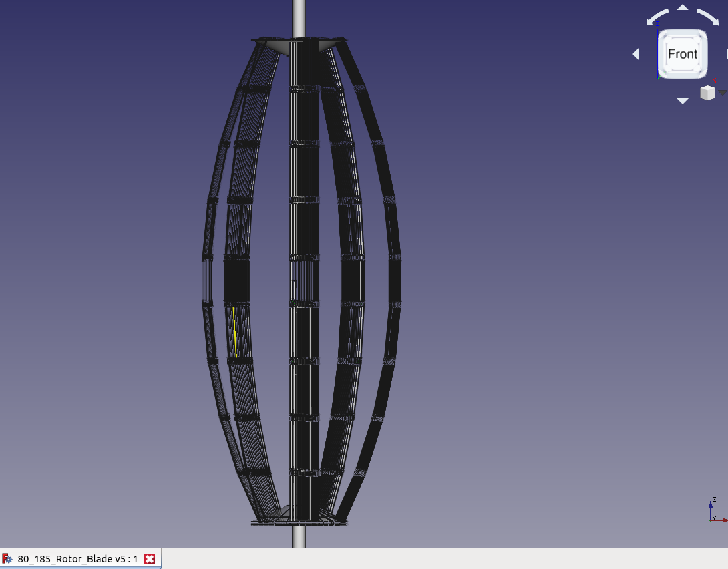Image resolution: width=728 pixels, height=569 pixels.
Task: Click the down arrow below the navigation cube
Action: tap(683, 101)
